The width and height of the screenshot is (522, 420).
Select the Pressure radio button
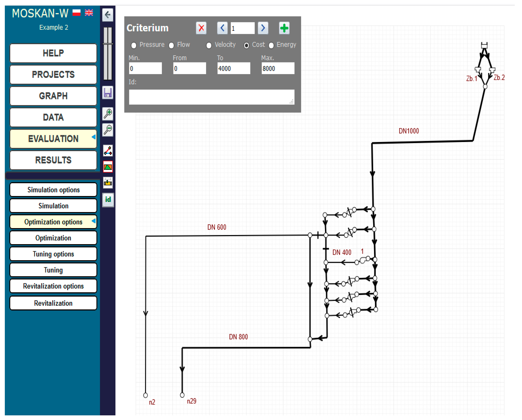click(x=134, y=45)
